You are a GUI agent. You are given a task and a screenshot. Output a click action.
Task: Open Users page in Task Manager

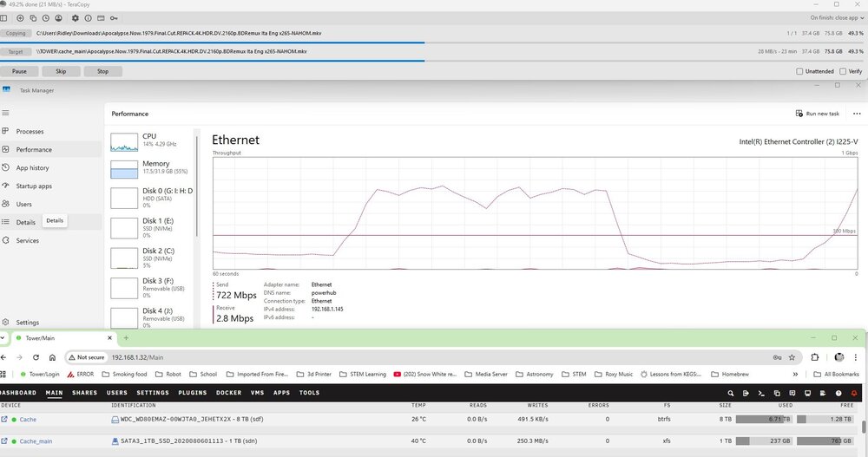pos(51,204)
